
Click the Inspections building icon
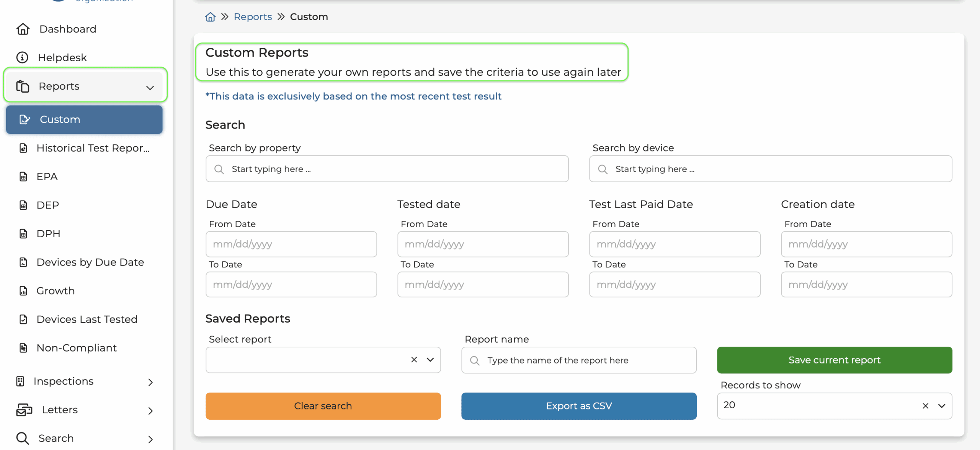point(20,381)
